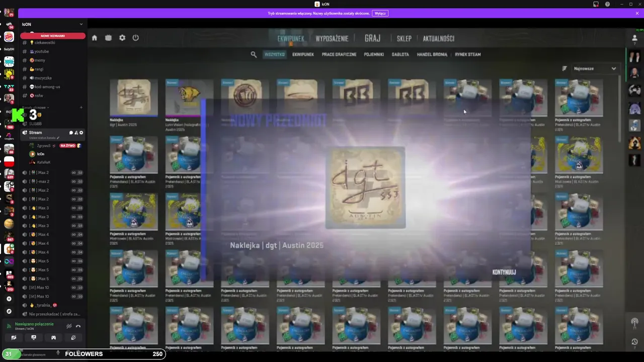Switch to the Wyposażenie tab
The height and width of the screenshot is (362, 644).
pyautogui.click(x=332, y=39)
